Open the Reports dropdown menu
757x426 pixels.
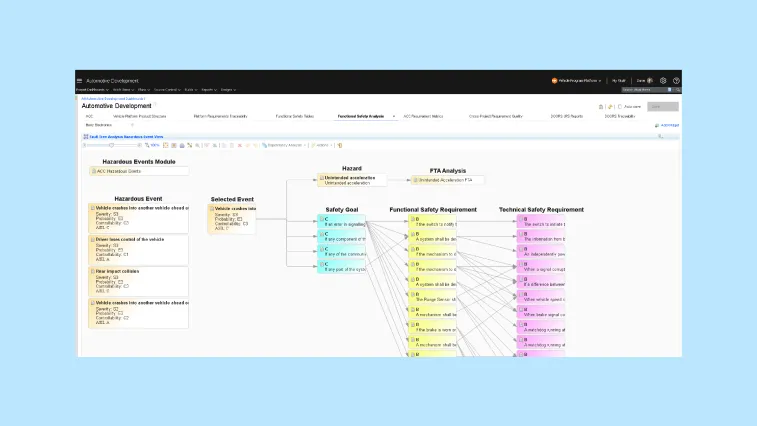coord(209,90)
